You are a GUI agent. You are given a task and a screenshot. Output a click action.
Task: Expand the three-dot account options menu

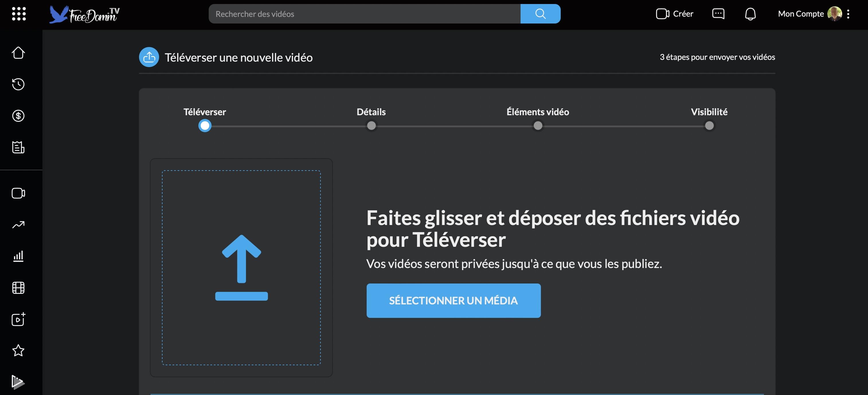coord(848,14)
